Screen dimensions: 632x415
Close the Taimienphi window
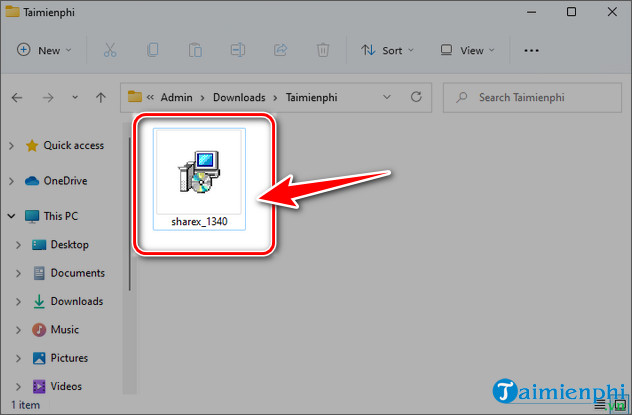coord(612,12)
